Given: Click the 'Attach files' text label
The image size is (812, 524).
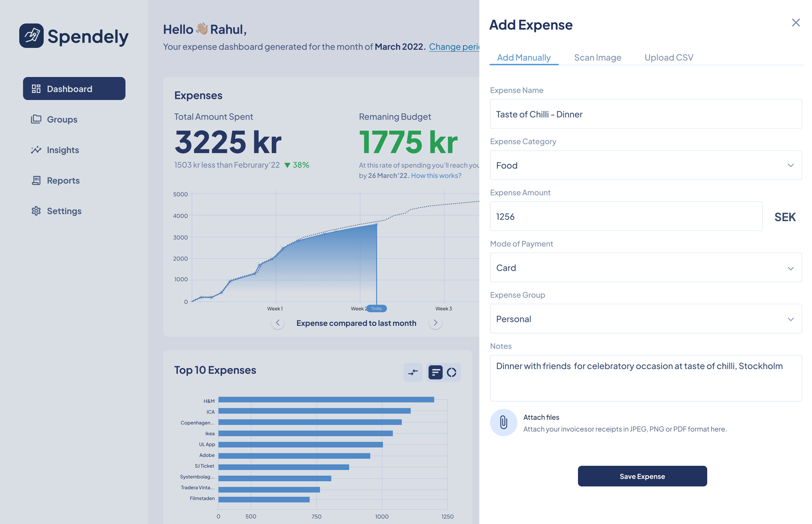Looking at the screenshot, I should 541,417.
